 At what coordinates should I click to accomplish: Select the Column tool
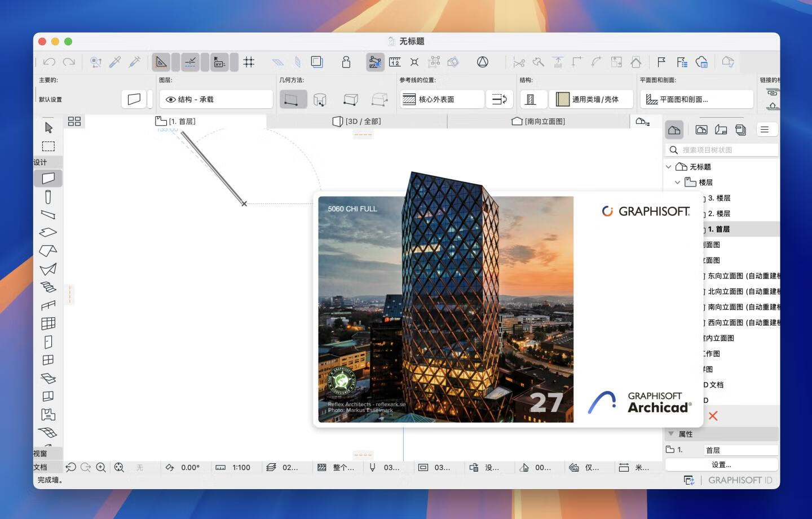click(48, 197)
